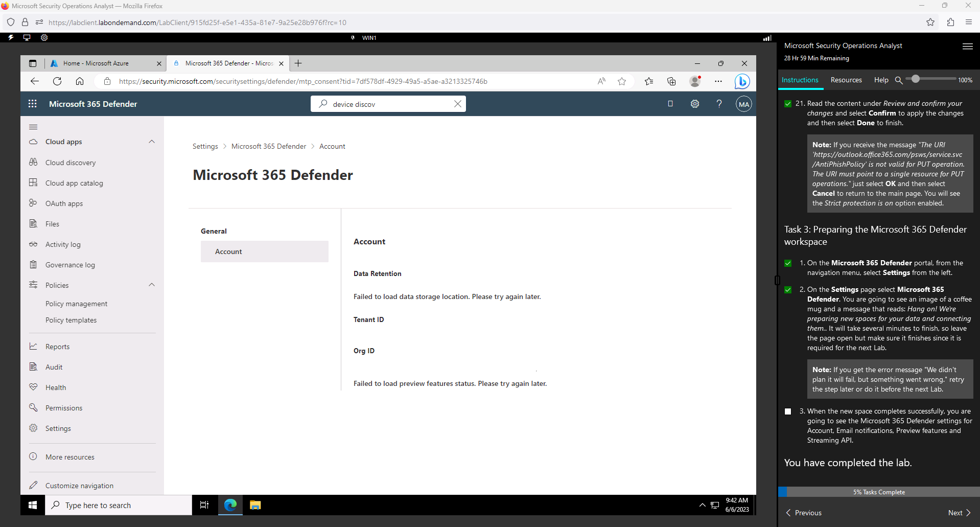Toggle the favorites star in the address bar
The height and width of the screenshot is (527, 980).
(622, 81)
